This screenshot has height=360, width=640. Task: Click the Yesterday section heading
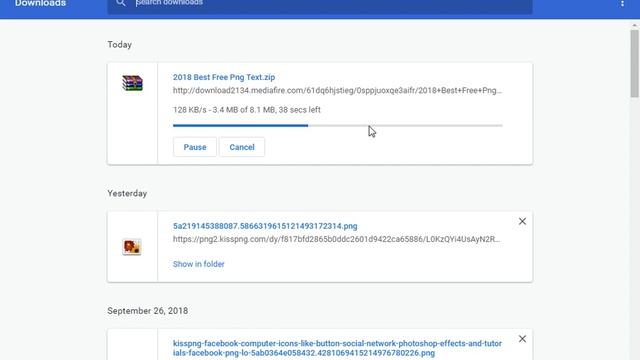(x=127, y=193)
